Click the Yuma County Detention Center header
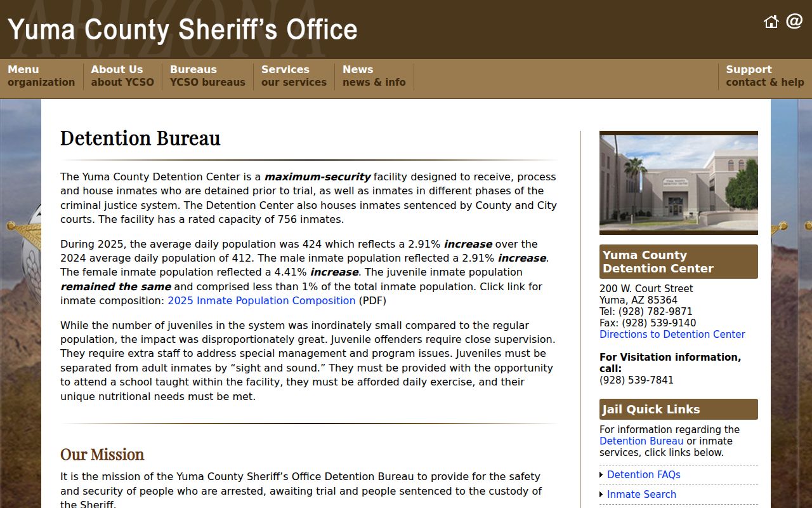The height and width of the screenshot is (508, 812). tap(679, 262)
